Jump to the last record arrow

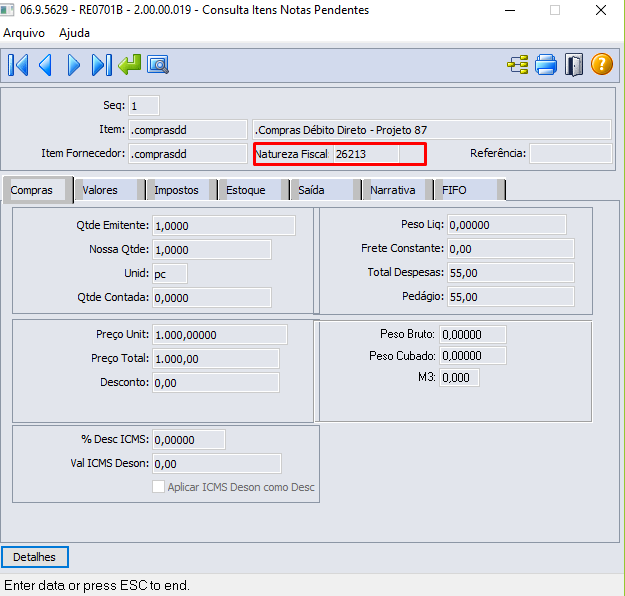click(x=102, y=65)
